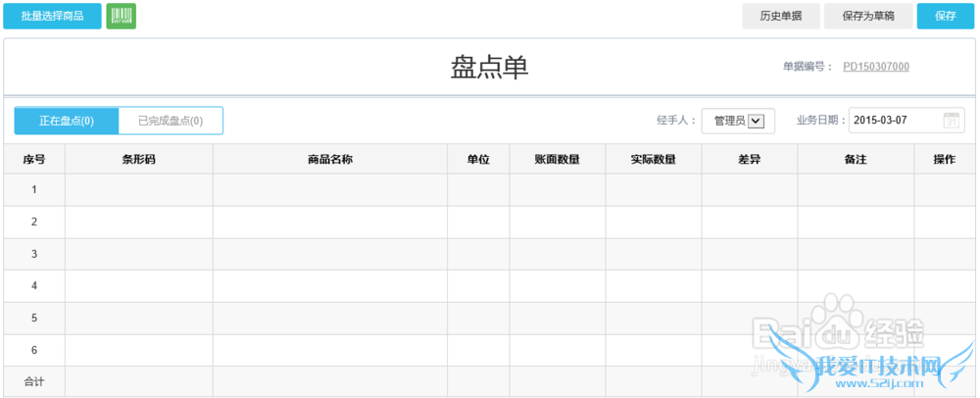Select the 商品名称 cell in row 2
Screen dimensions: 980x398
pyautogui.click(x=329, y=223)
